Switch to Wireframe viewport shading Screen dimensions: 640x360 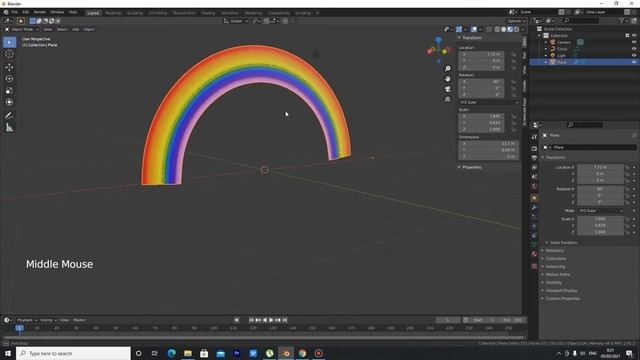(x=497, y=29)
